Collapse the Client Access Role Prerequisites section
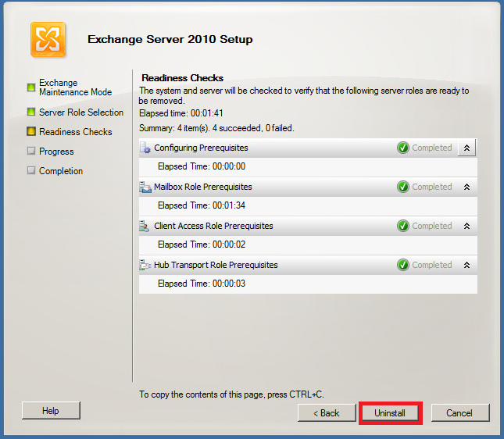This screenshot has width=504, height=439. coord(466,227)
